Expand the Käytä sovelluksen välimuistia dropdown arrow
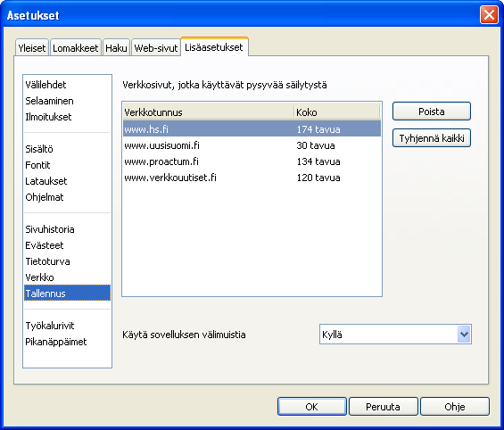The image size is (504, 430). tap(464, 335)
